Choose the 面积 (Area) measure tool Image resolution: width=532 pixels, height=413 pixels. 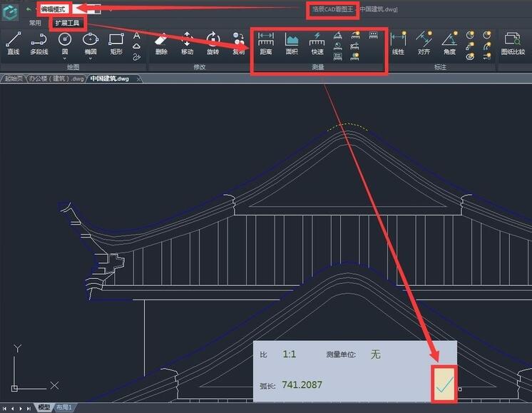point(292,43)
